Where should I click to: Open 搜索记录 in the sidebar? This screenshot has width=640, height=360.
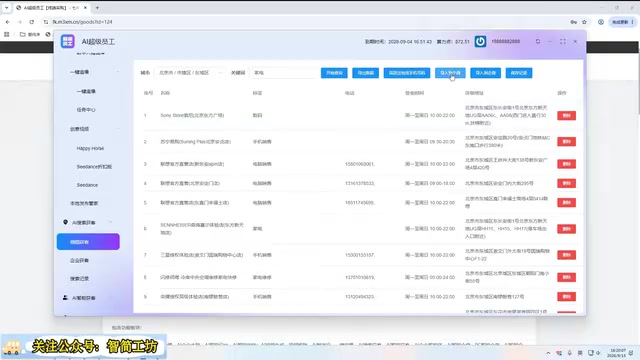pos(80,278)
